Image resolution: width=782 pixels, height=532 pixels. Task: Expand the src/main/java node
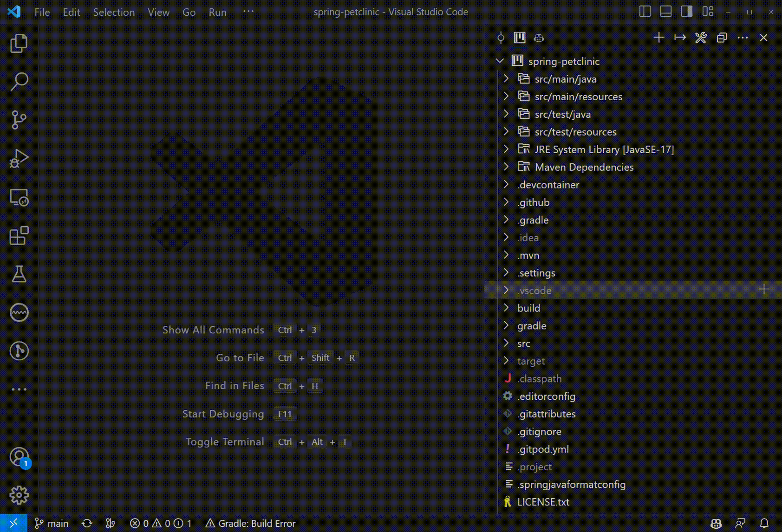point(506,78)
